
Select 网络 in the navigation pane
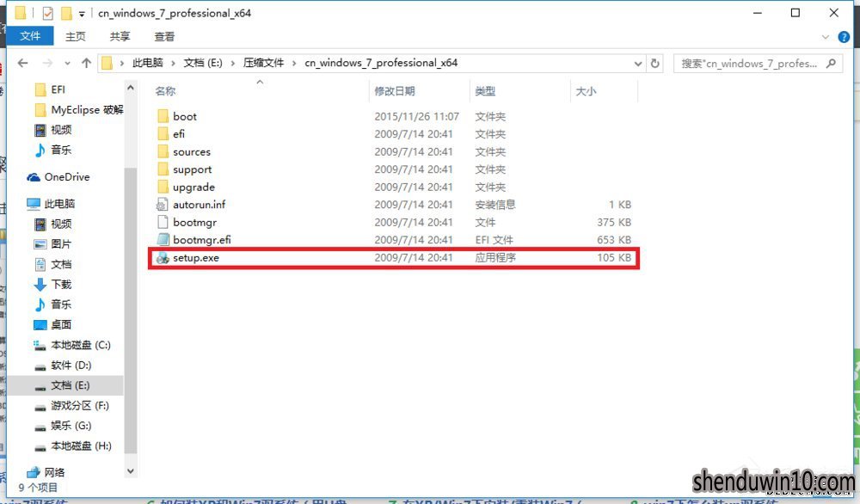tap(46, 472)
